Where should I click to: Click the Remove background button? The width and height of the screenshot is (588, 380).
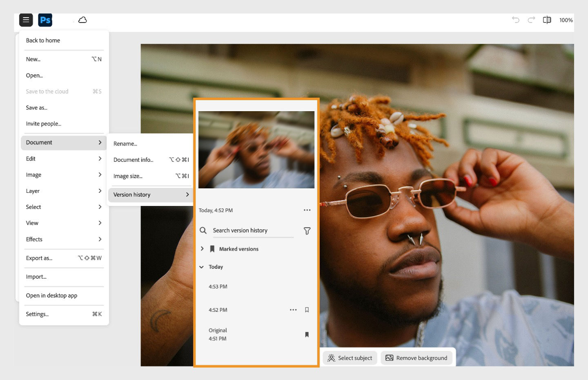pyautogui.click(x=416, y=358)
